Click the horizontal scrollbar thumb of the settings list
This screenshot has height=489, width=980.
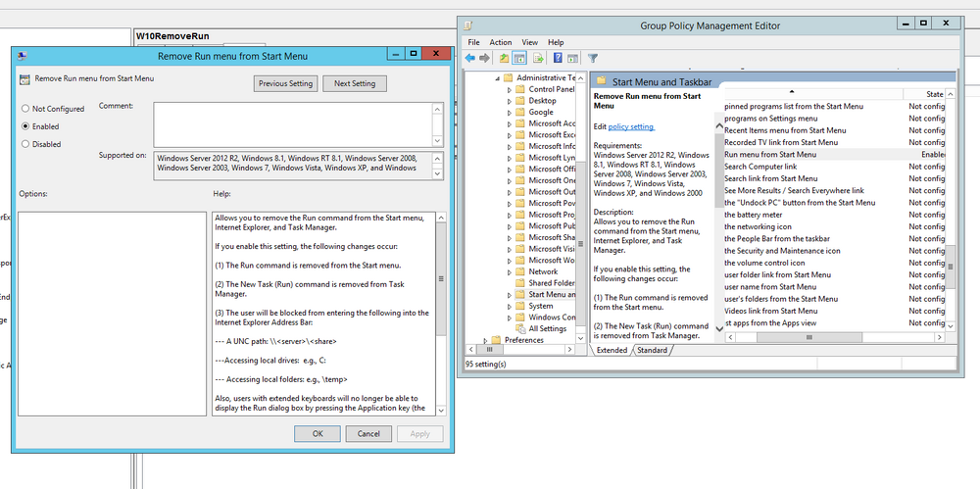(x=808, y=337)
